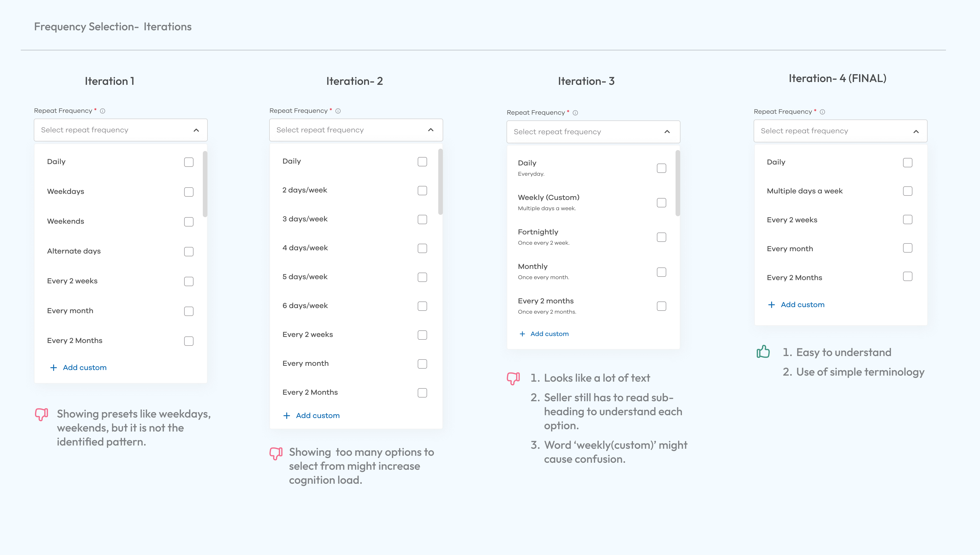Collapse Iteration 1 frequency dropdown via chevron

tap(196, 130)
